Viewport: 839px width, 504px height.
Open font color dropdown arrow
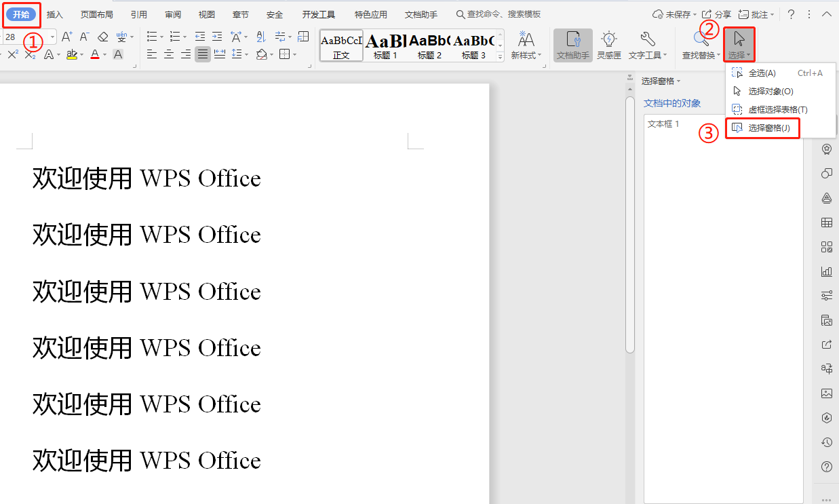click(x=104, y=55)
